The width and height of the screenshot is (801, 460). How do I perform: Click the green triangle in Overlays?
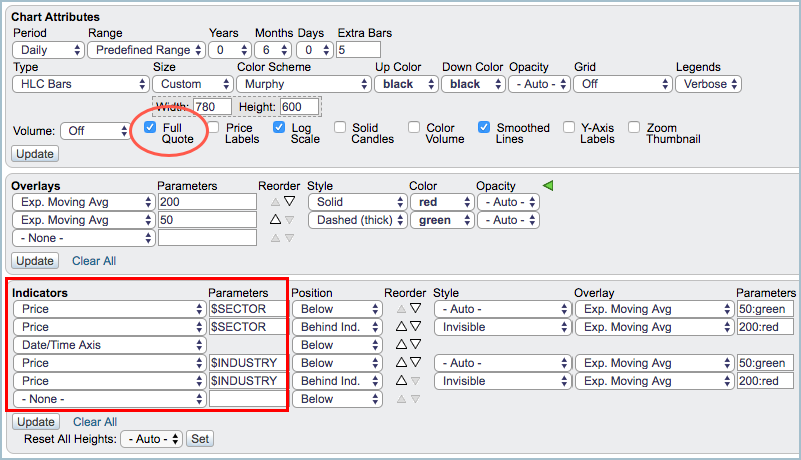click(547, 185)
